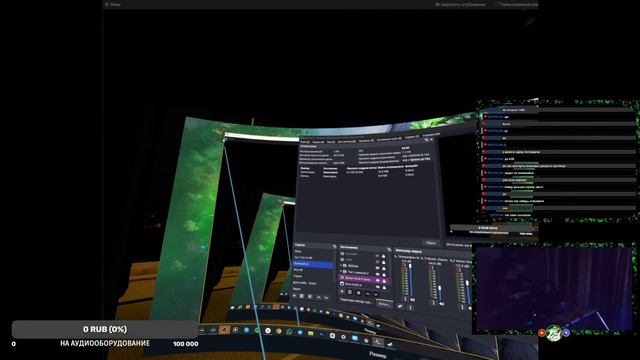Screen dimensions: 640x360
Task: Open second mixer channel options menu
Action: 434,303
